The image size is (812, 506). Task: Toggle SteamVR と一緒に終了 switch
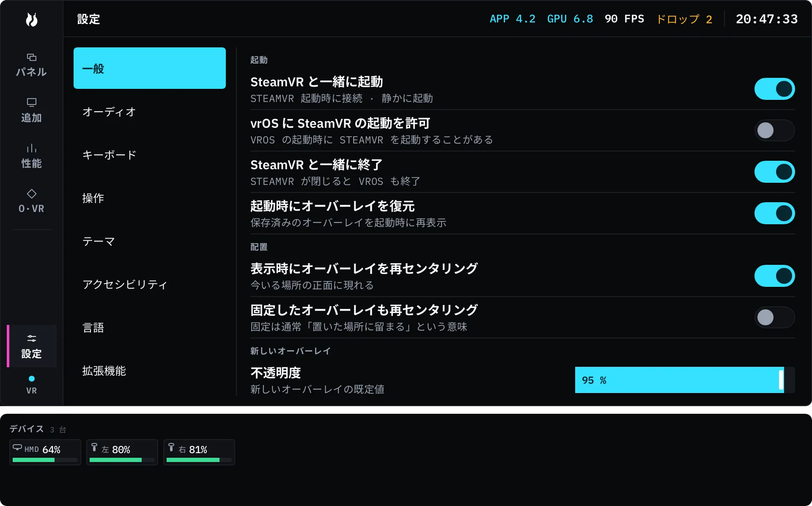tap(774, 172)
